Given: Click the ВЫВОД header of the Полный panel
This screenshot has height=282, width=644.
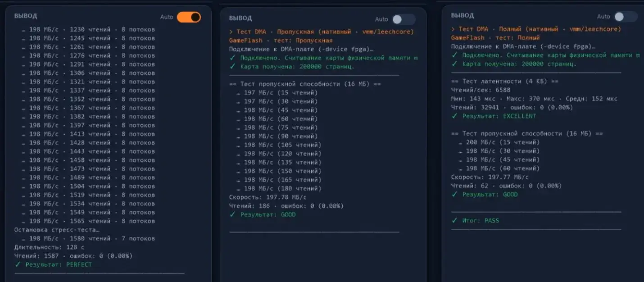Looking at the screenshot, I should 463,15.
